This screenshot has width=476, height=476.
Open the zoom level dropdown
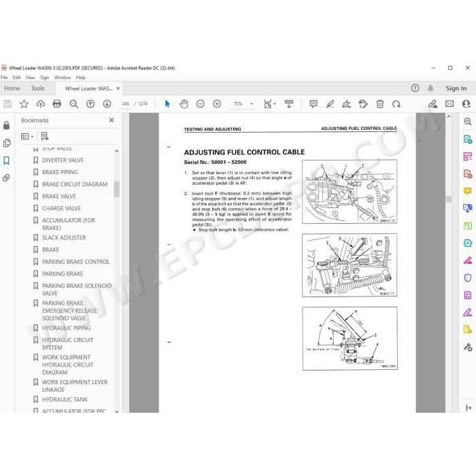[252, 104]
